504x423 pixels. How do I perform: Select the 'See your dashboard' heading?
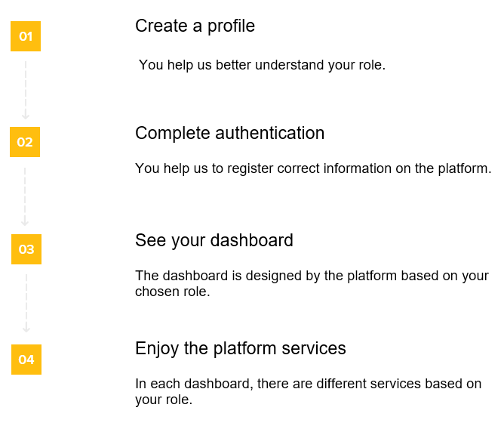214,241
